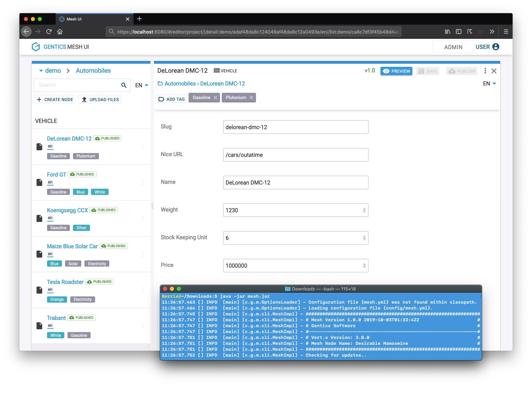The image size is (532, 411).
Task: Click the PREVIEW button
Action: pyautogui.click(x=396, y=71)
